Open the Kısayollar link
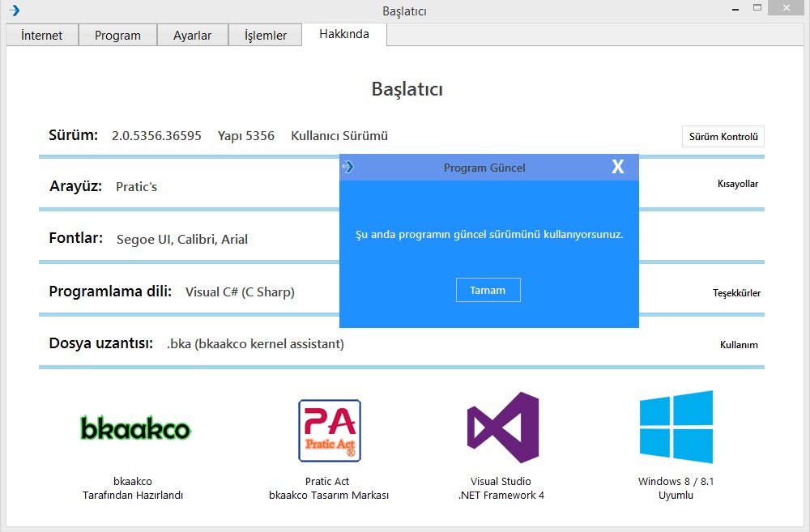Image resolution: width=810 pixels, height=532 pixels. coord(737,184)
